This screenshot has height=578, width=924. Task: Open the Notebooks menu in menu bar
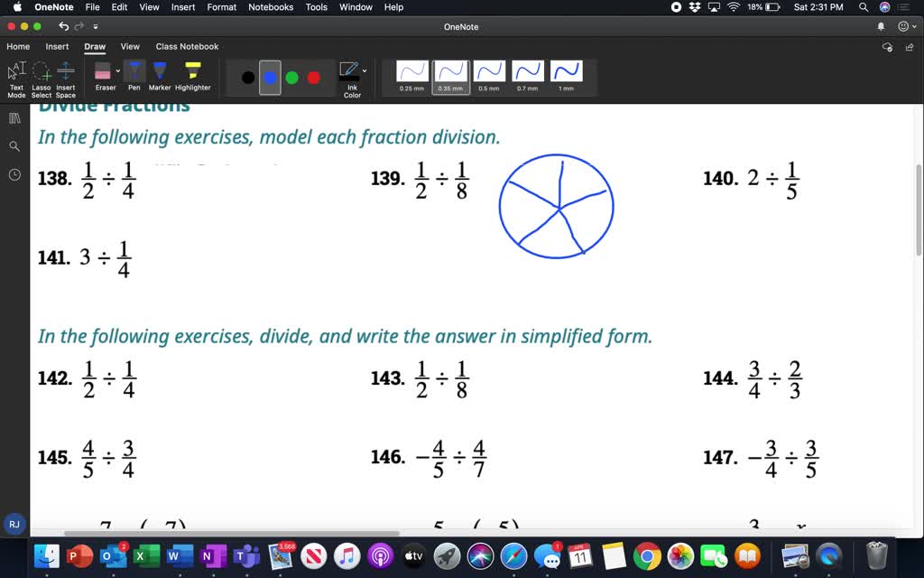tap(271, 6)
